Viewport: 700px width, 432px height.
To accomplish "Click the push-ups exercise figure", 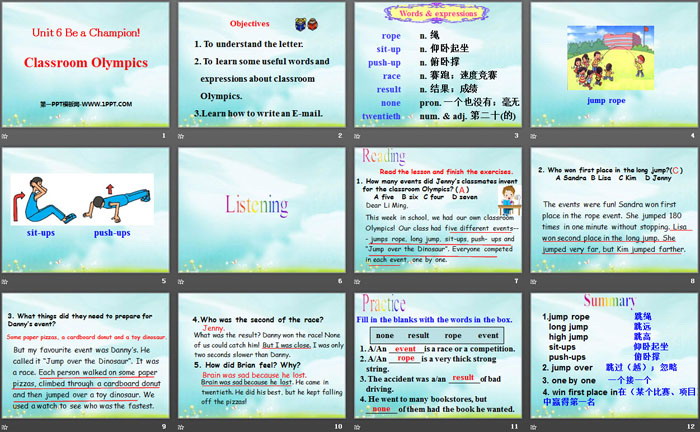I will click(117, 204).
